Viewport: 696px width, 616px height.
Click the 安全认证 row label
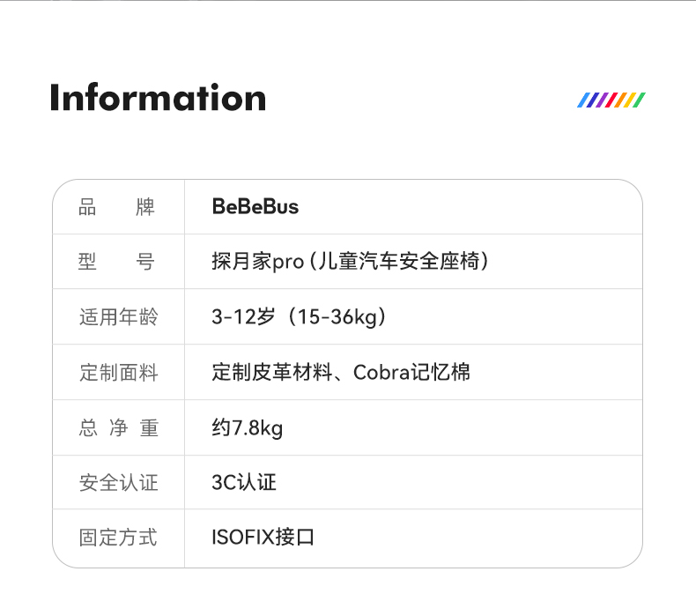[x=118, y=483]
